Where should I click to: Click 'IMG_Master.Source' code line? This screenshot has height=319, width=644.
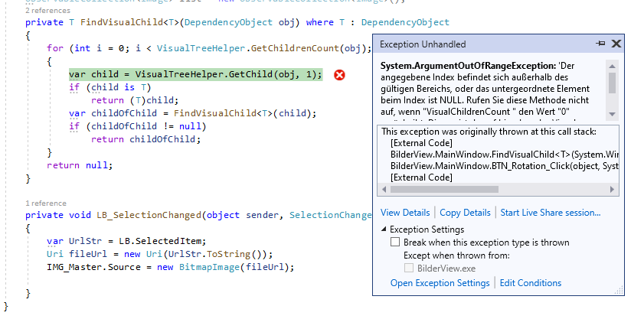tap(171, 267)
